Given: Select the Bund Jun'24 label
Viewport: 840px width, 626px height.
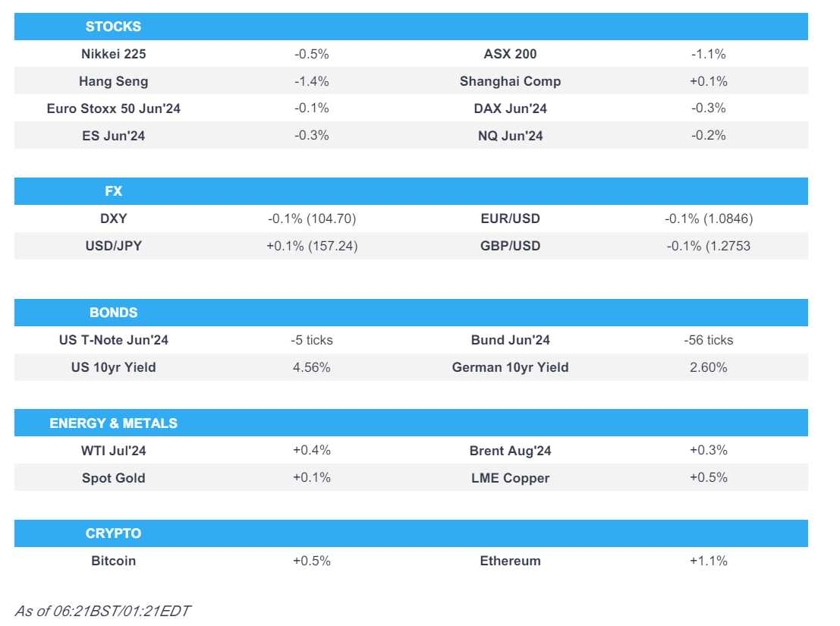Looking at the screenshot, I should coord(510,340).
